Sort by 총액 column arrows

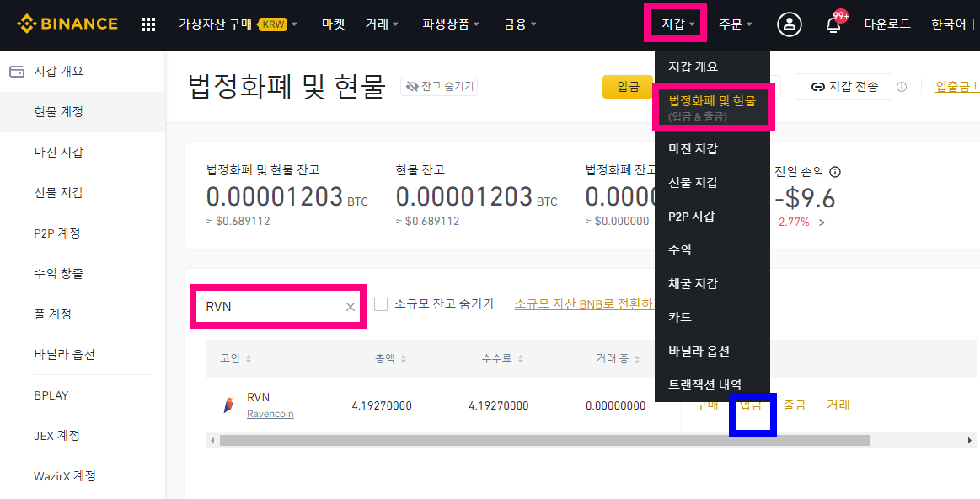(403, 360)
